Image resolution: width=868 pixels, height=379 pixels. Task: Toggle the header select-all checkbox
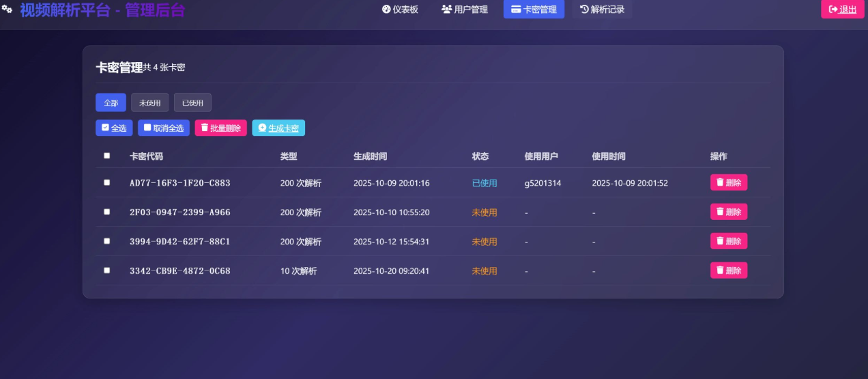point(106,156)
